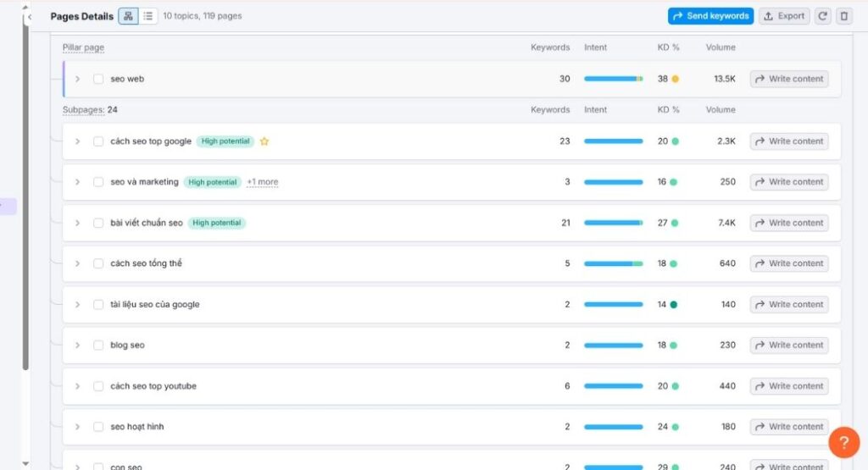The image size is (868, 470).
Task: Click the star icon beside cách seo top google
Action: tap(264, 141)
